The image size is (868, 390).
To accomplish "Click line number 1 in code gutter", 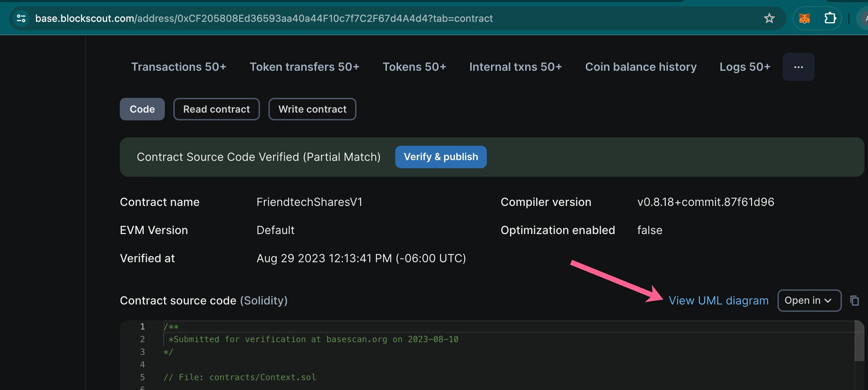I will (142, 326).
